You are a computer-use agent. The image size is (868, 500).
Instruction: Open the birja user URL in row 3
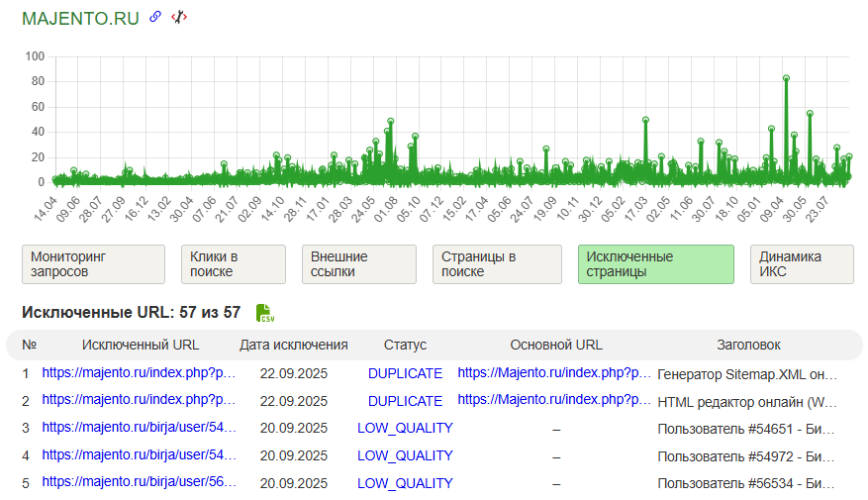(139, 428)
